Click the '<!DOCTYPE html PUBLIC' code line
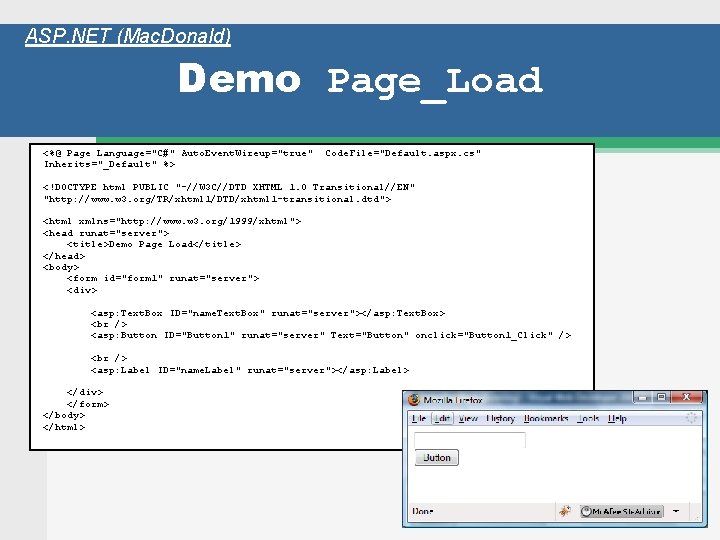720x540 pixels. (x=229, y=187)
